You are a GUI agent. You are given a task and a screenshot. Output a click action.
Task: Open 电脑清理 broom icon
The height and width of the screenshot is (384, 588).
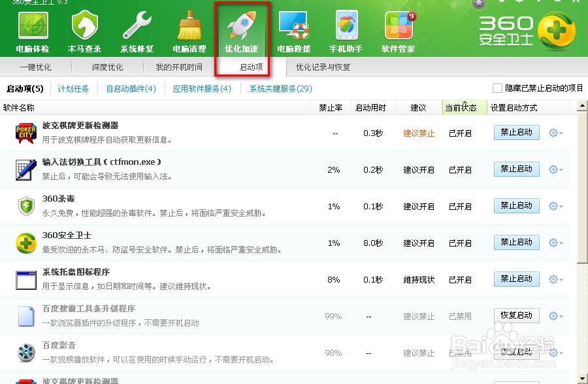pos(189,26)
